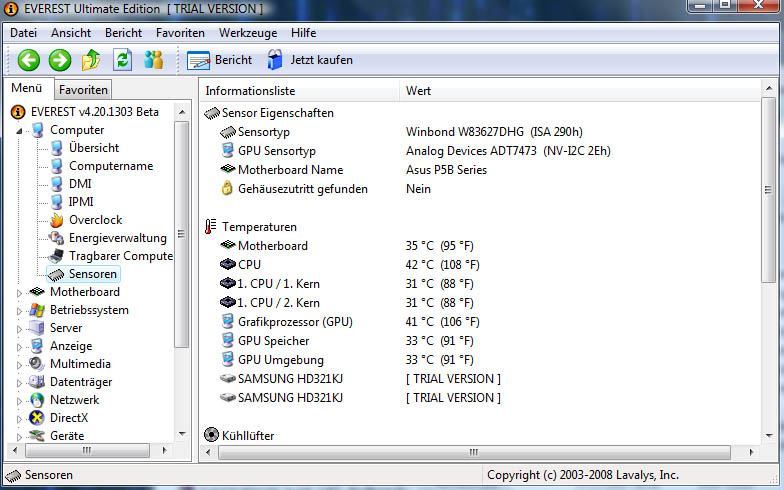Open the user management people icon

(154, 60)
